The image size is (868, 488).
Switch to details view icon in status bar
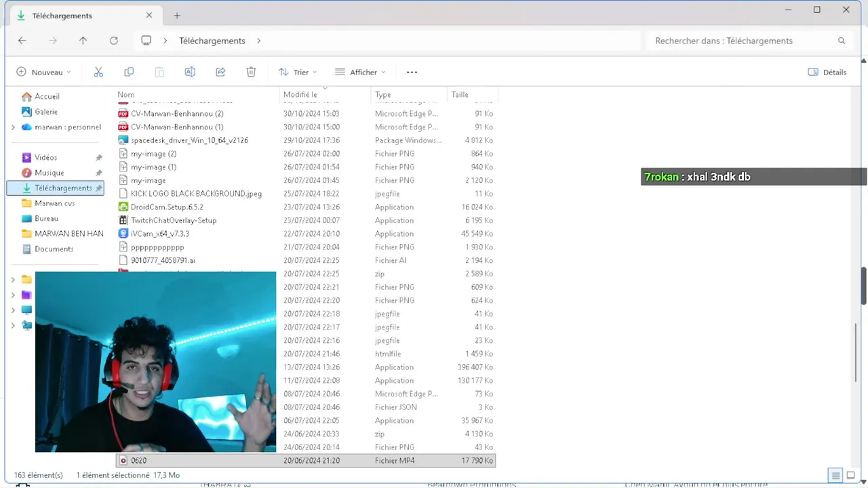coord(836,476)
